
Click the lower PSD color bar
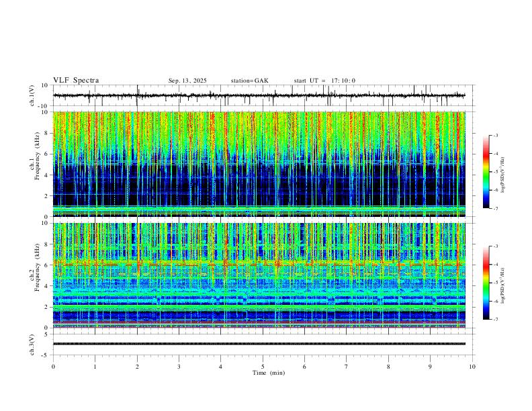[486, 283]
